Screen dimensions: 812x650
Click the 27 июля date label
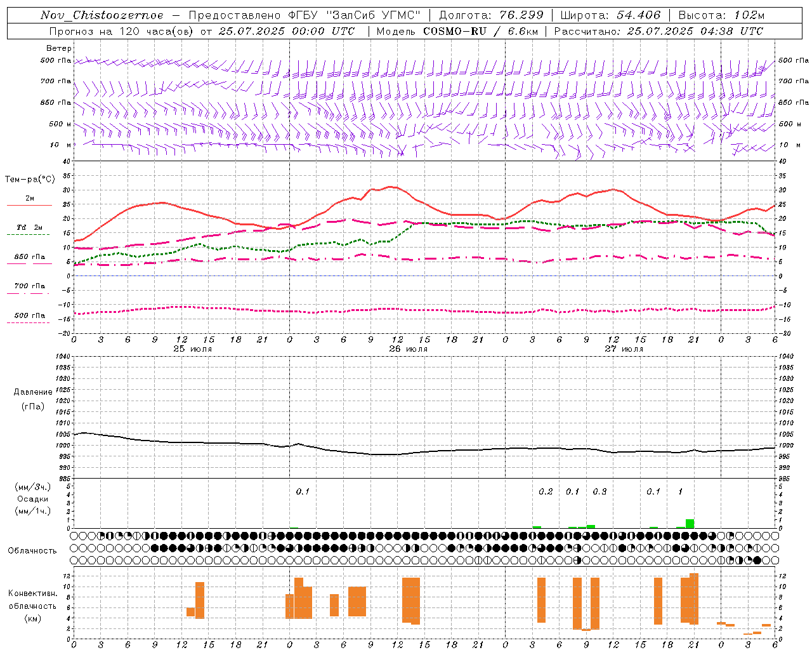[624, 348]
